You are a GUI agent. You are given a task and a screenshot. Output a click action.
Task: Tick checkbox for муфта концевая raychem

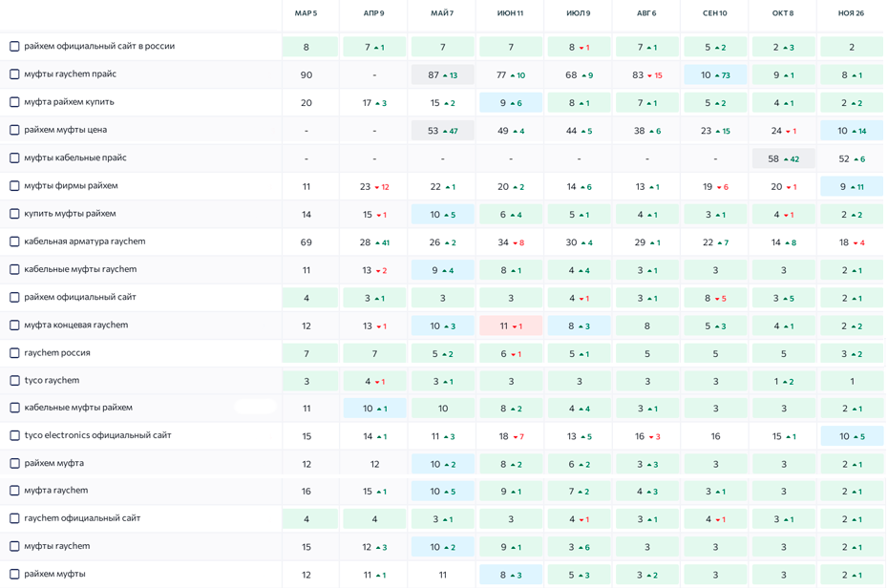coord(14,325)
